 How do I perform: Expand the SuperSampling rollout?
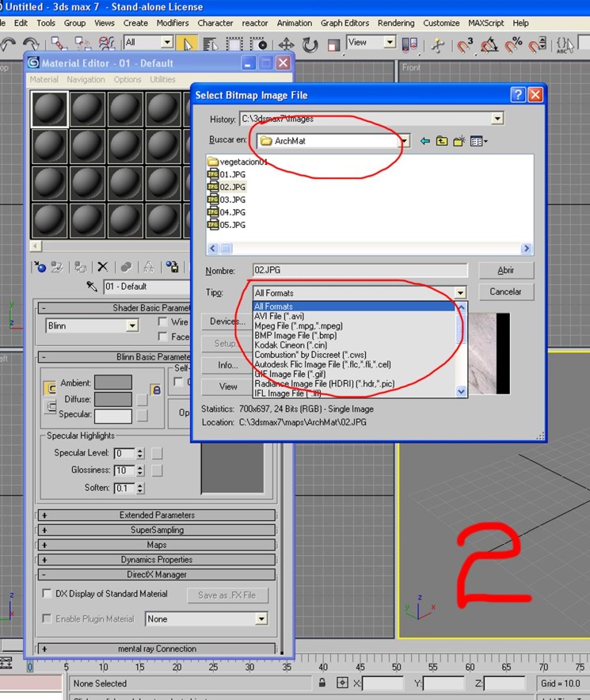(x=157, y=530)
